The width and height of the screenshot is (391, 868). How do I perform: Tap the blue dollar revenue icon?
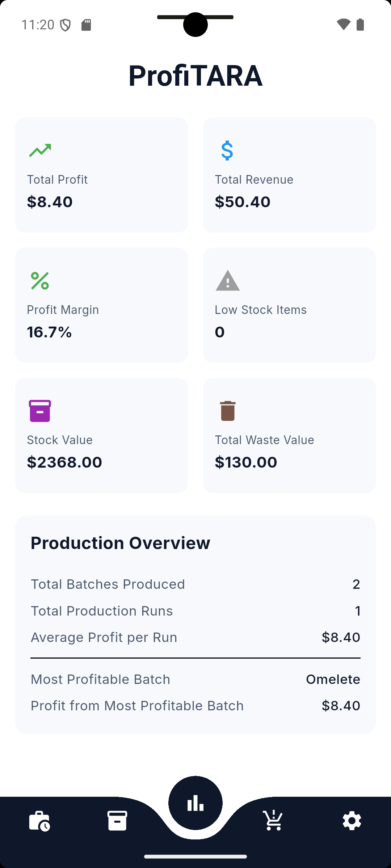pyautogui.click(x=227, y=150)
